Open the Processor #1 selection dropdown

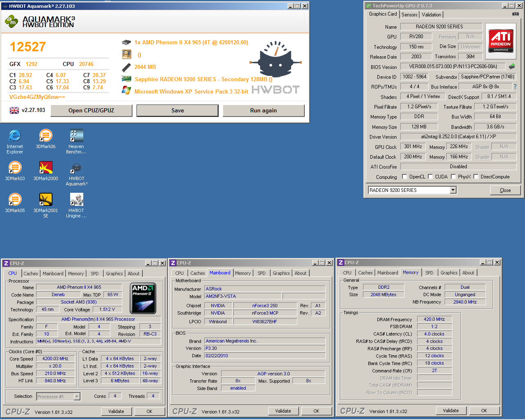click(77, 397)
